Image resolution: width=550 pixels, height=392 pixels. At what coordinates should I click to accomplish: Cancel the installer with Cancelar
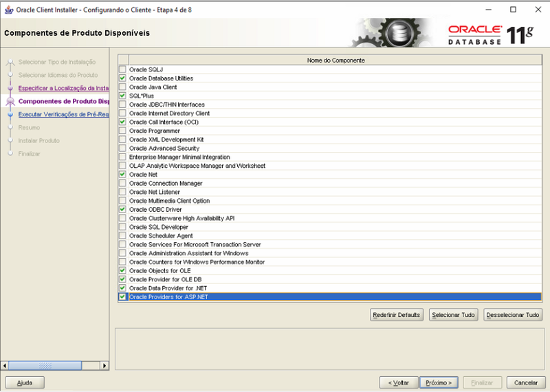[x=526, y=382]
